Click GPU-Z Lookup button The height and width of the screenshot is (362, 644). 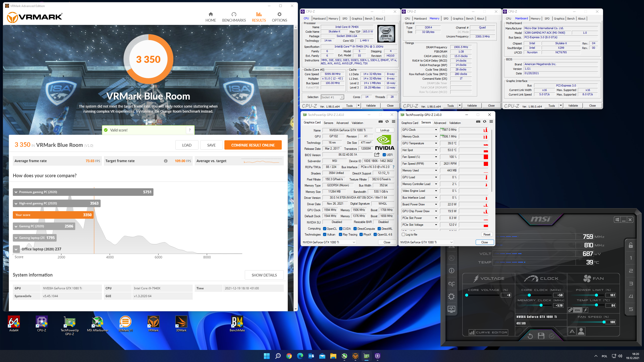(x=385, y=130)
